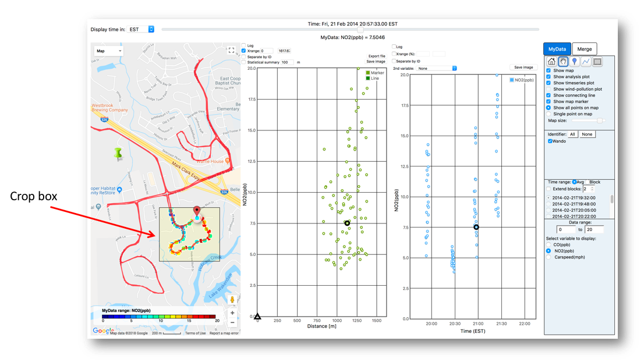This screenshot has height=362, width=644.
Task: Select the Carspeed(mph) variable radio button
Action: [x=549, y=257]
